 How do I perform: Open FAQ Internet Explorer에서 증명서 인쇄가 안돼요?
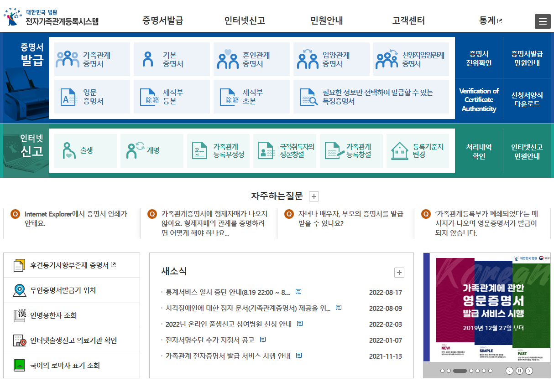tap(76, 219)
